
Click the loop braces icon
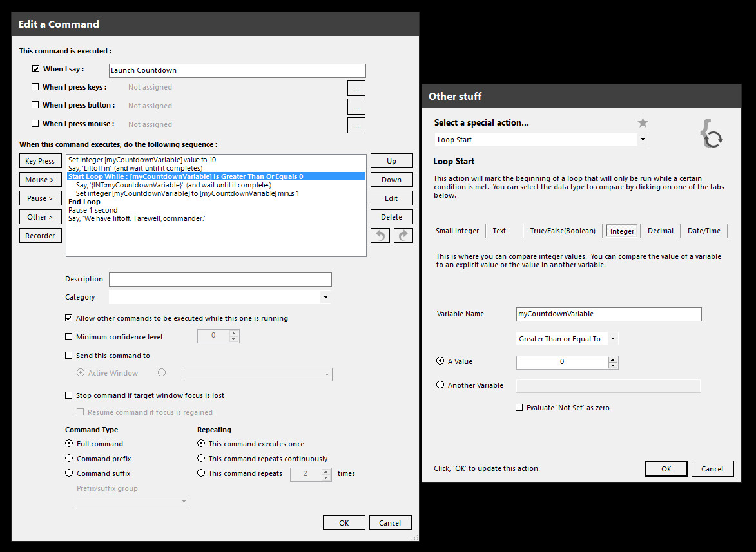click(x=711, y=133)
